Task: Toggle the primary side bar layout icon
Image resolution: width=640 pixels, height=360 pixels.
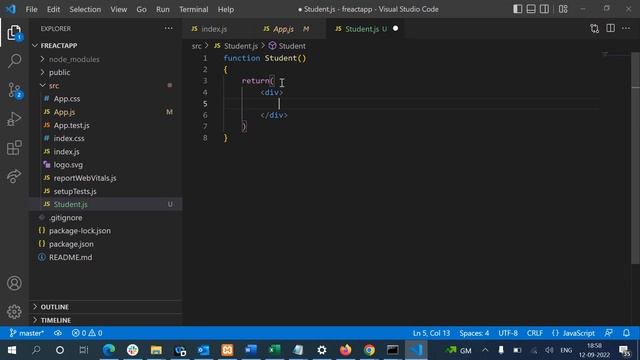Action: (518, 9)
